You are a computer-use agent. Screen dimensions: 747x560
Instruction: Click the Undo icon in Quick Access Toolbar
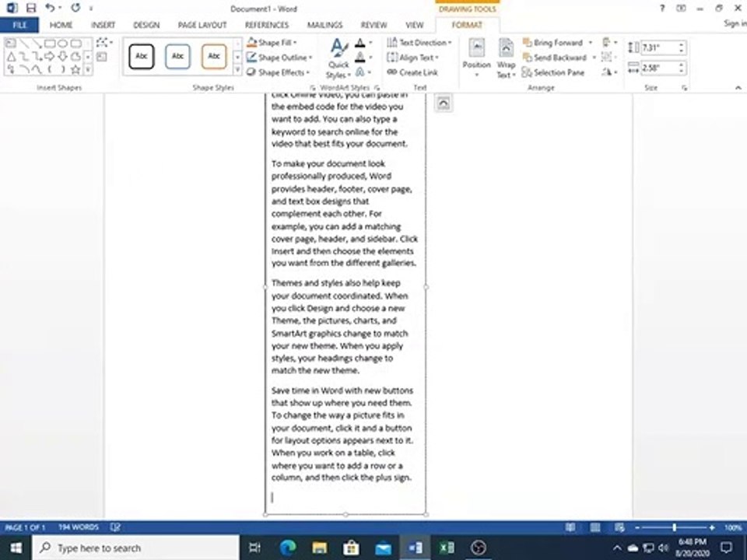pyautogui.click(x=50, y=8)
